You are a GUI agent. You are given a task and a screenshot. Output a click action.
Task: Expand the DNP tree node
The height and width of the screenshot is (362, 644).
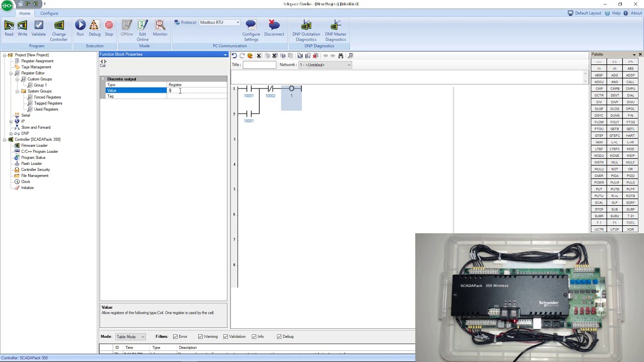point(11,133)
